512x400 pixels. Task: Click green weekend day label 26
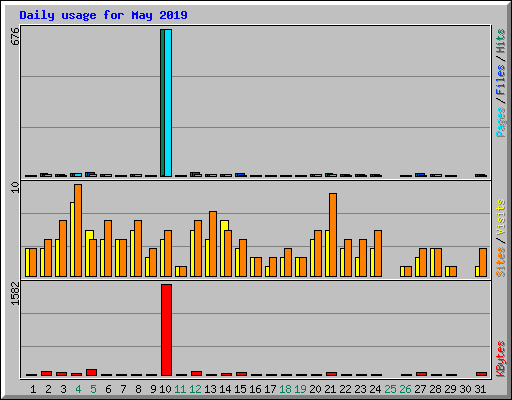[405, 389]
